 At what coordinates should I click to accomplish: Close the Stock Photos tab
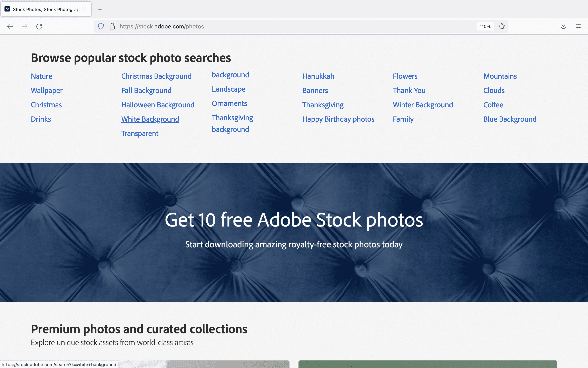(x=85, y=9)
